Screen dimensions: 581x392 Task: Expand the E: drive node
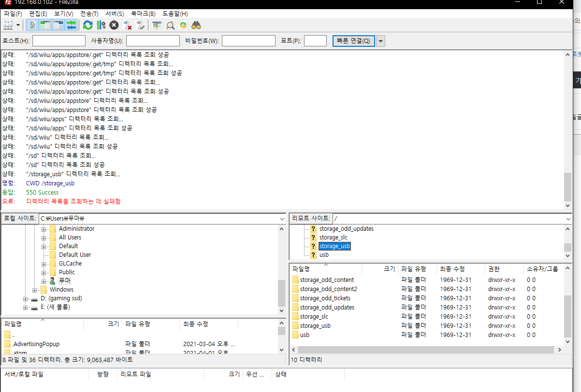pyautogui.click(x=25, y=307)
